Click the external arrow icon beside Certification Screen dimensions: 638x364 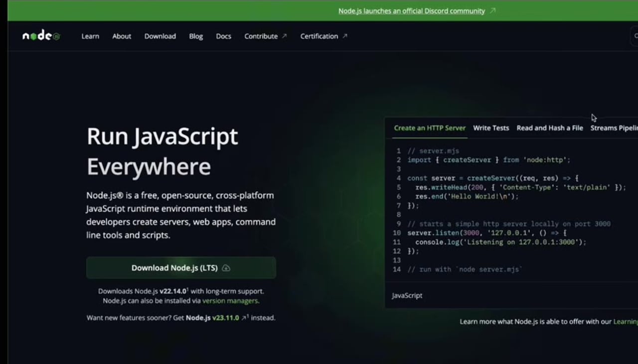point(344,36)
